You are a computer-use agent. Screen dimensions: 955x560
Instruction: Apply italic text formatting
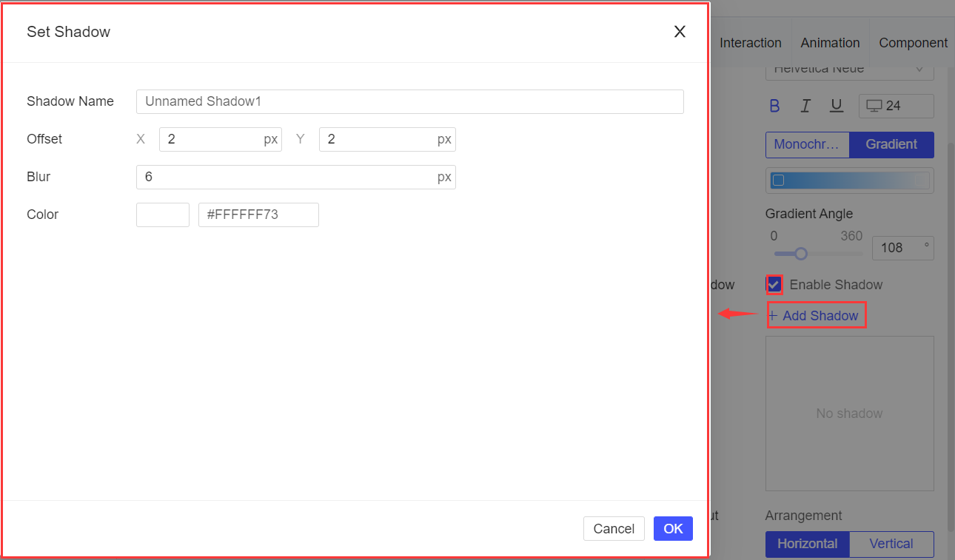click(805, 106)
